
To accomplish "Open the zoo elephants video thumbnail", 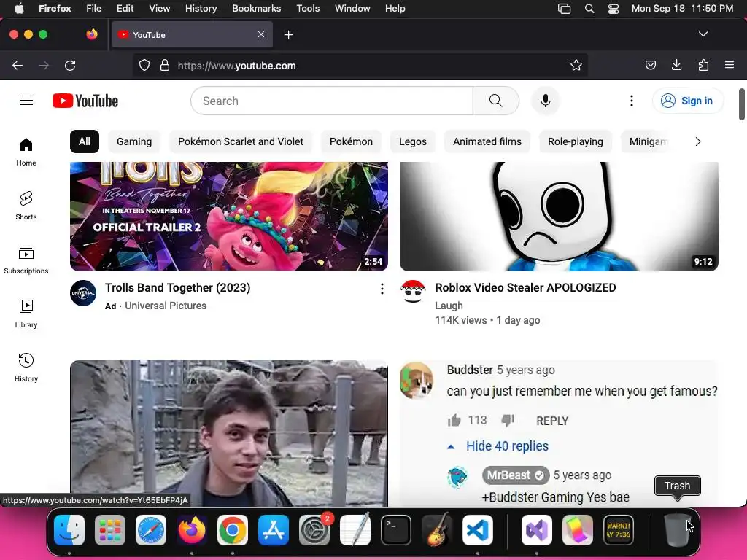I will tap(228, 433).
